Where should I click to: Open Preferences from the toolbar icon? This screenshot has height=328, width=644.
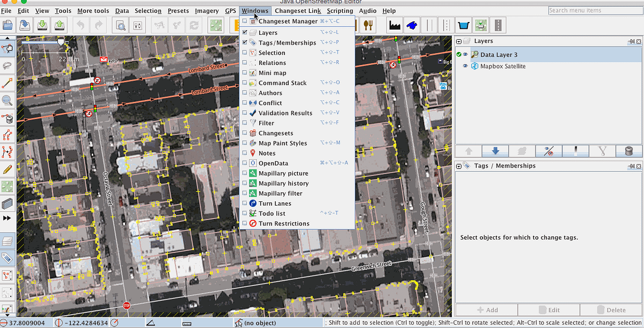coord(138,25)
